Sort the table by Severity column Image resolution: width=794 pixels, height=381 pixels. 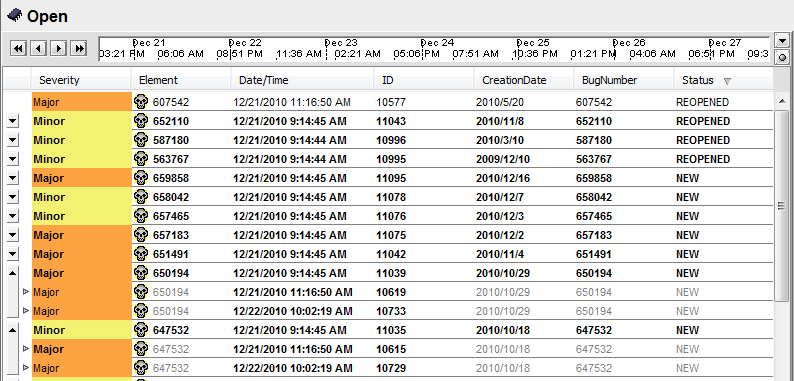81,80
